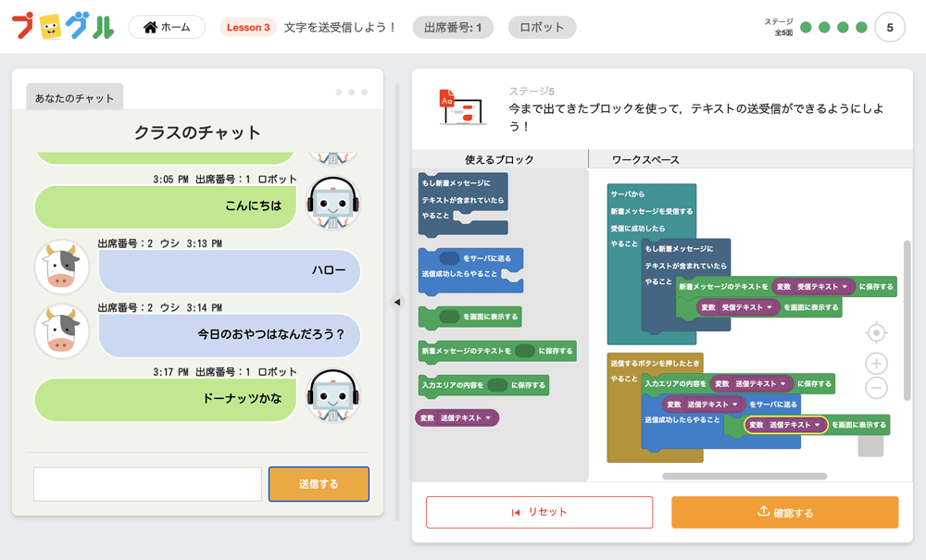
Task: Click the 送信する send button
Action: click(319, 484)
